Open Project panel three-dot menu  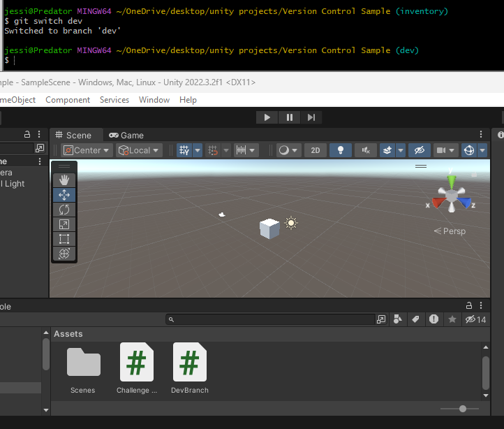[x=481, y=305]
